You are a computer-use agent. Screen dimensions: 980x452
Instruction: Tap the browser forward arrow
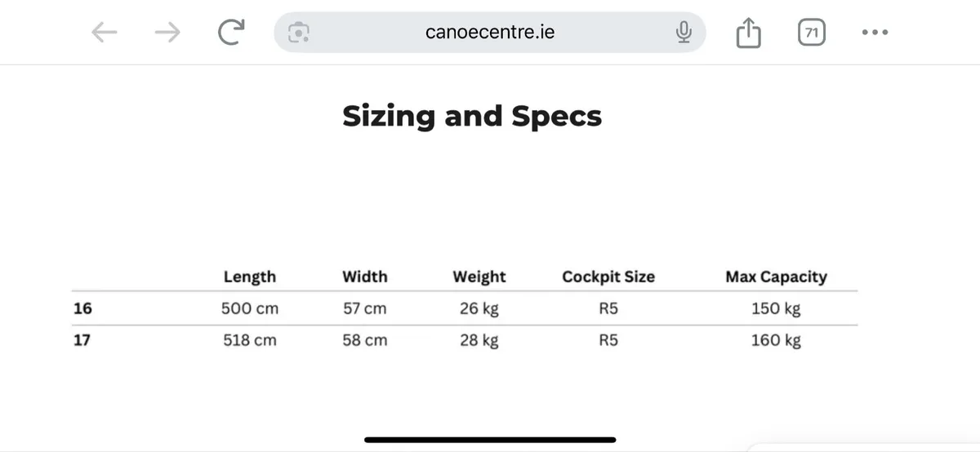tap(167, 33)
